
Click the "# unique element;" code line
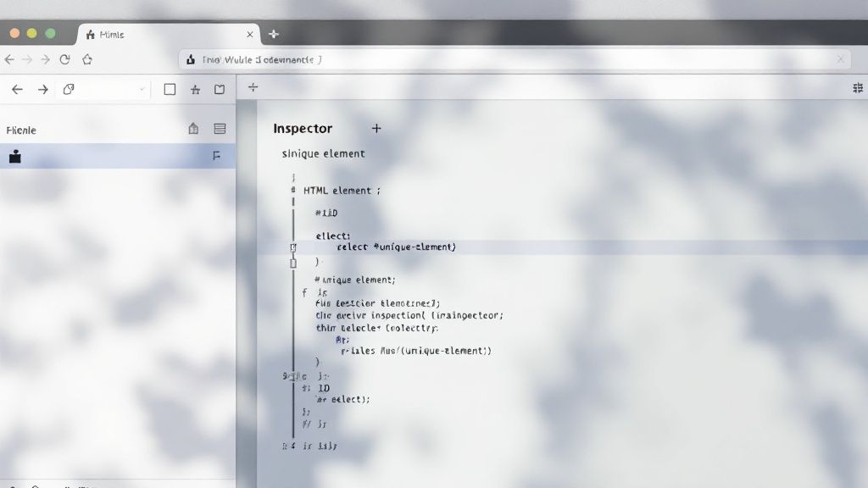tap(355, 280)
